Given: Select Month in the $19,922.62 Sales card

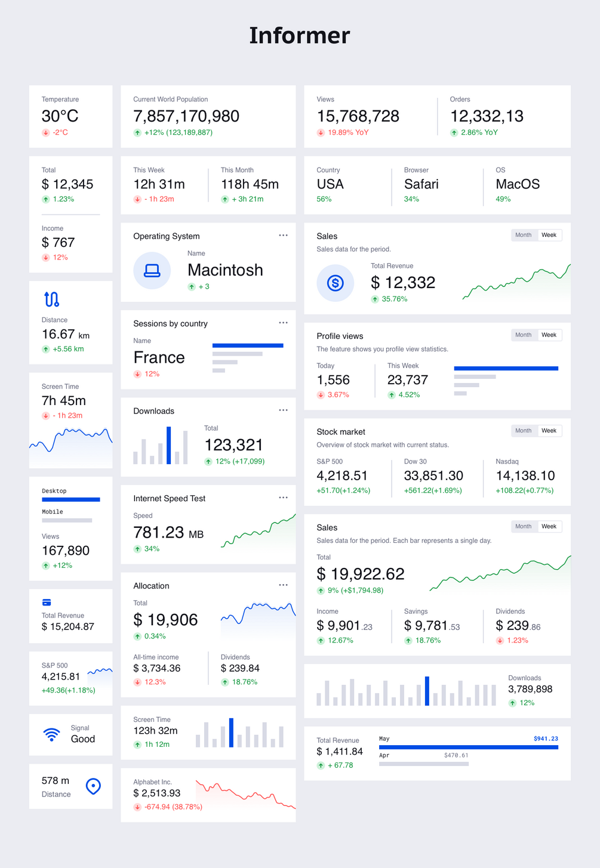Looking at the screenshot, I should (524, 526).
